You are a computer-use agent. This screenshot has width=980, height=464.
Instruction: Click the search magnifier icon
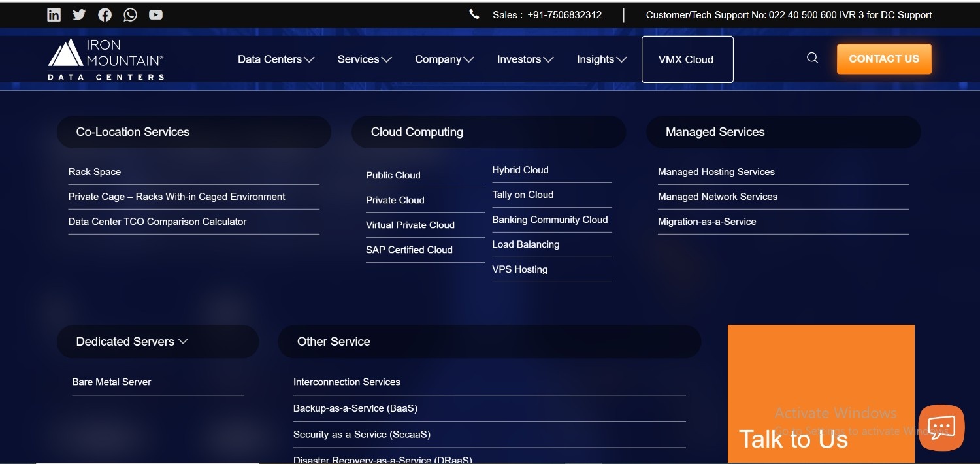[x=812, y=58]
